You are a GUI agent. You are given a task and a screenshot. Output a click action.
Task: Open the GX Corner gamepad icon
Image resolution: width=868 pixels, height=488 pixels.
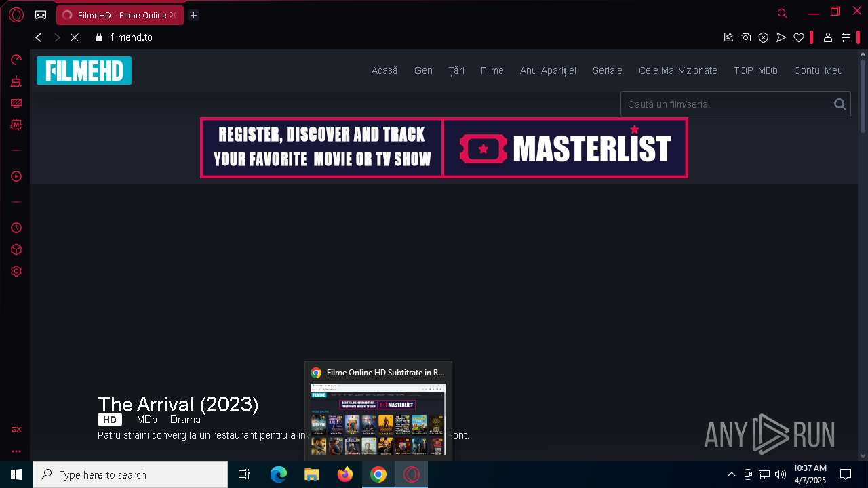tap(41, 15)
